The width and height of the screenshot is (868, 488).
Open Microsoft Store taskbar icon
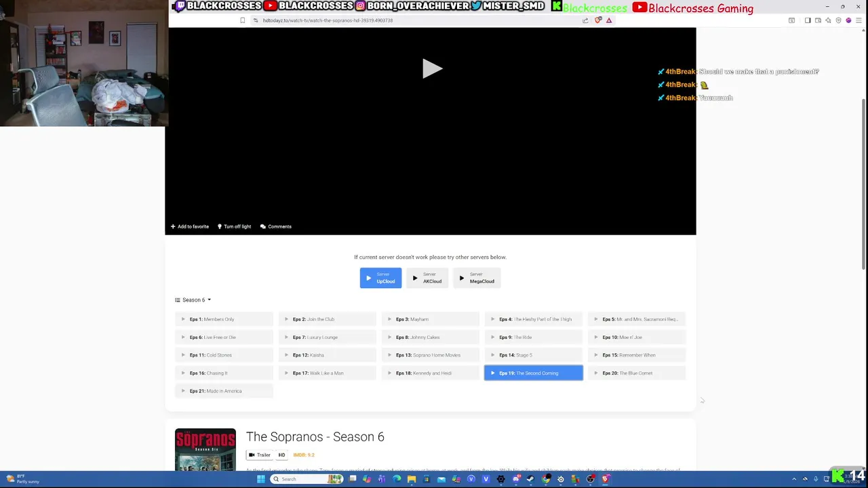(427, 479)
